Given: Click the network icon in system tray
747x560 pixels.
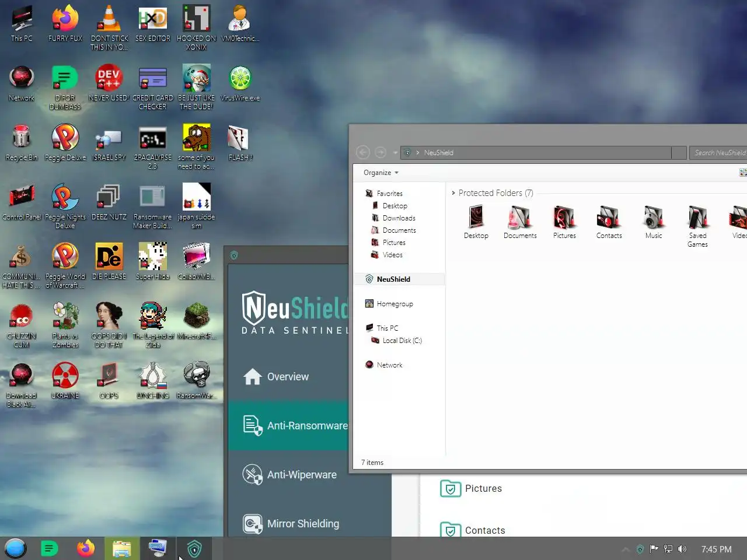Looking at the screenshot, I should point(668,549).
